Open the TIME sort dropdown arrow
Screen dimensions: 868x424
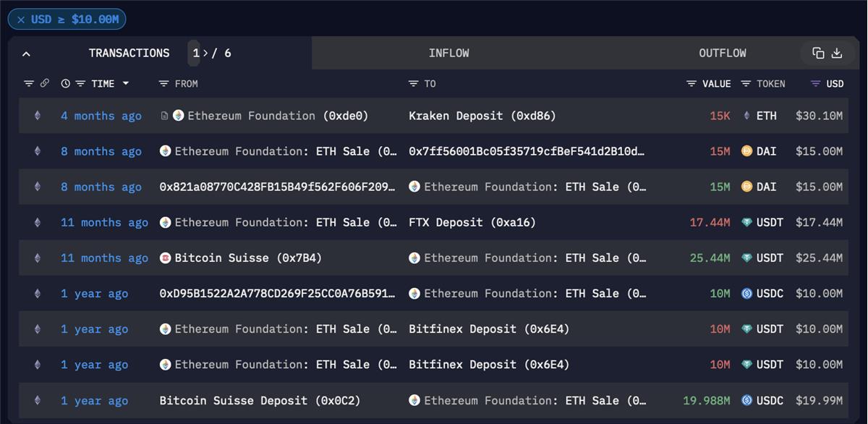tap(126, 84)
